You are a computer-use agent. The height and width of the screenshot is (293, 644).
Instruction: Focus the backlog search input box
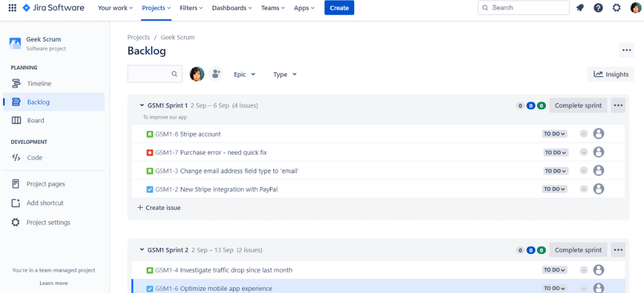155,74
